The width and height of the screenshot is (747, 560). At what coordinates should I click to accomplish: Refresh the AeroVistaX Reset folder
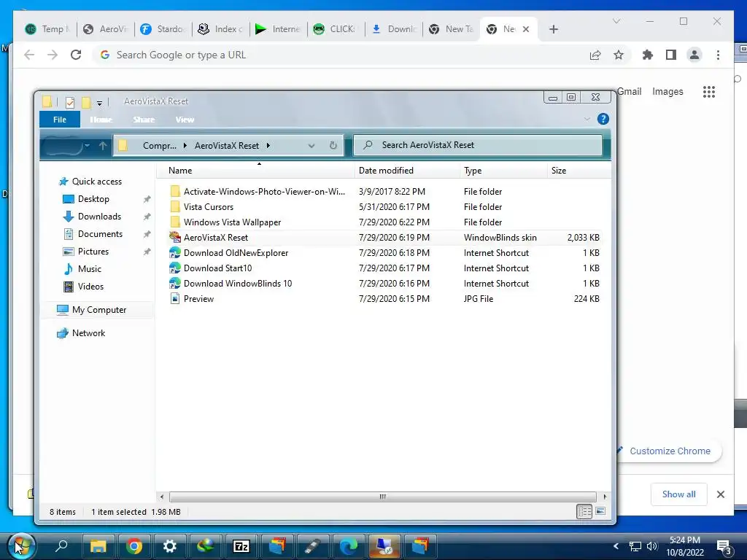(333, 146)
